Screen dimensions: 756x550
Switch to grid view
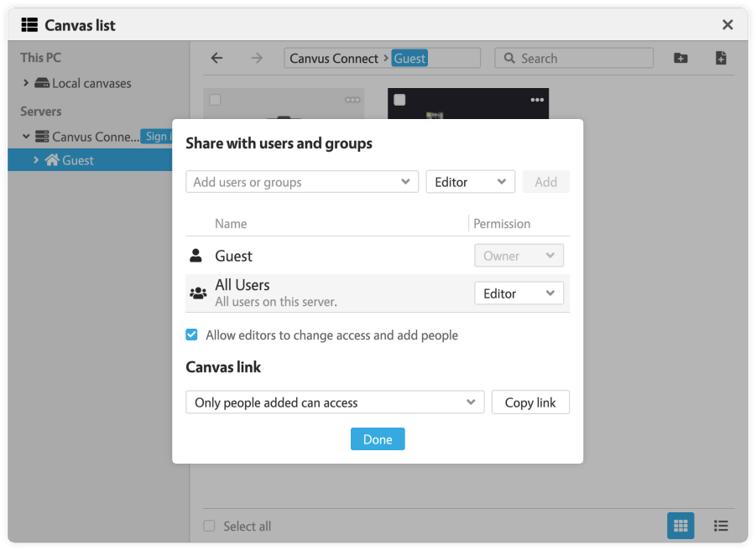[x=680, y=526]
